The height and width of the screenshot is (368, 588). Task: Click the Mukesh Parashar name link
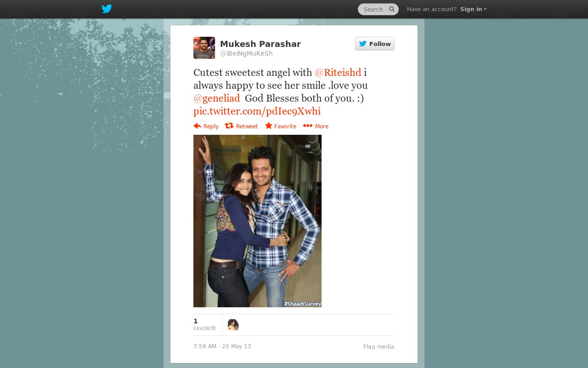point(260,44)
